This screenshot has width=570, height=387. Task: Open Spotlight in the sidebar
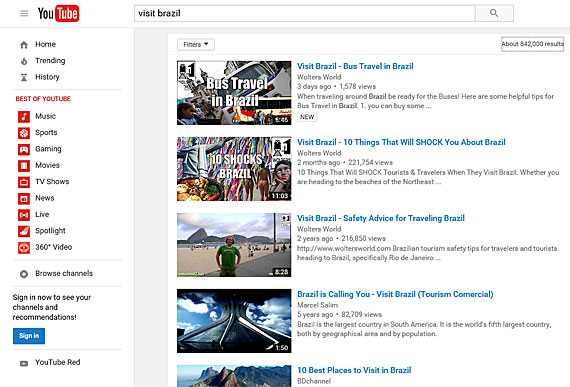(x=50, y=231)
